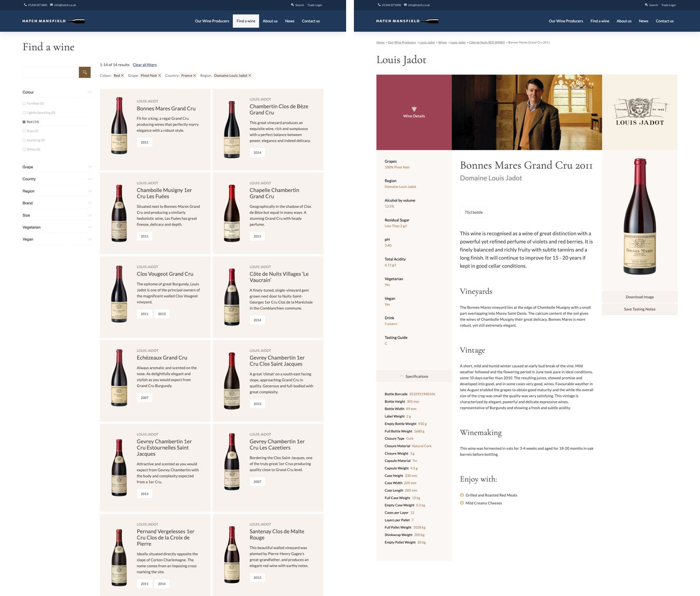Open the Côte de Nuits Villages 'Le Vaucrain' title
700x596 pixels.
coord(279,277)
